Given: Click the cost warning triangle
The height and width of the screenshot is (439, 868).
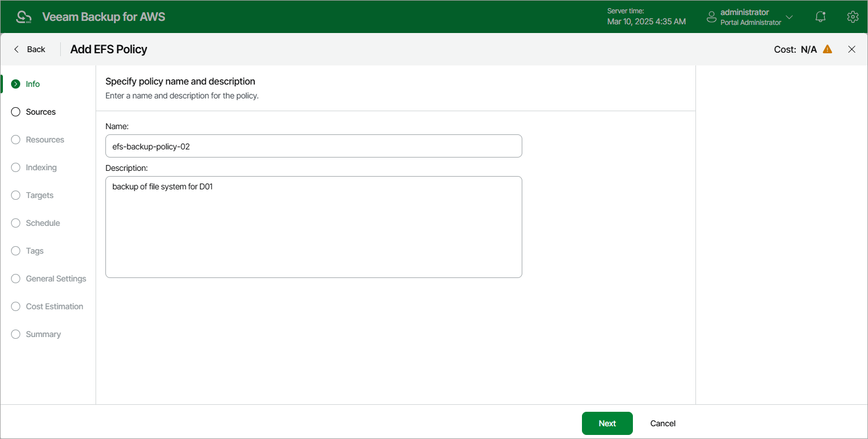Looking at the screenshot, I should 827,49.
